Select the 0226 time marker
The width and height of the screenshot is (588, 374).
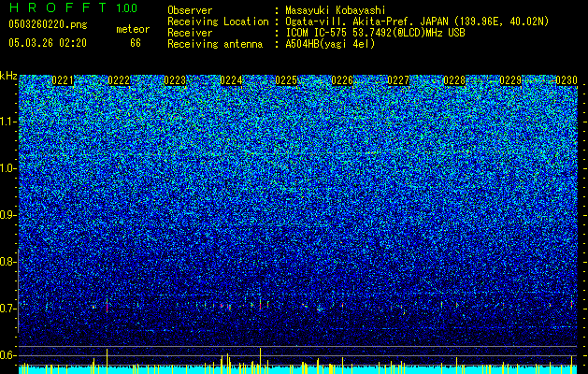pos(342,80)
